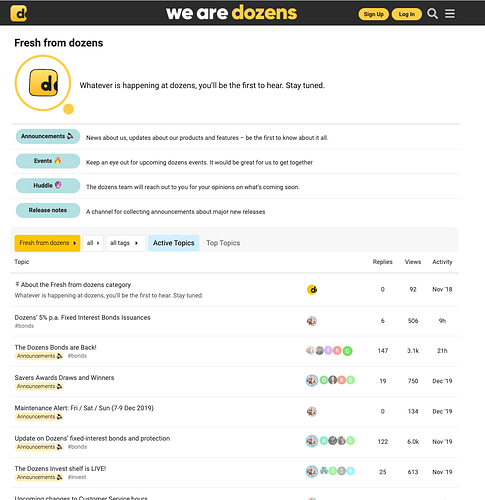Sort by the Activity column header
The width and height of the screenshot is (485, 500).
442,262
